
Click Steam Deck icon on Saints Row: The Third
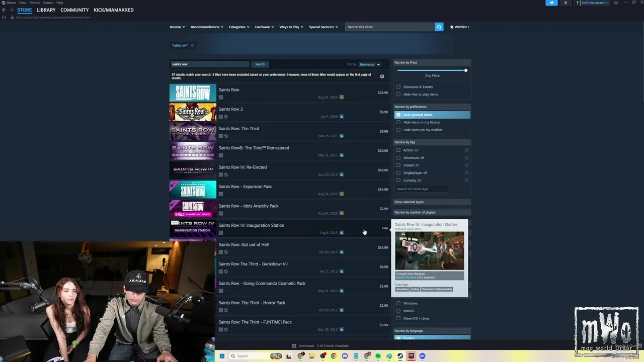(225, 136)
